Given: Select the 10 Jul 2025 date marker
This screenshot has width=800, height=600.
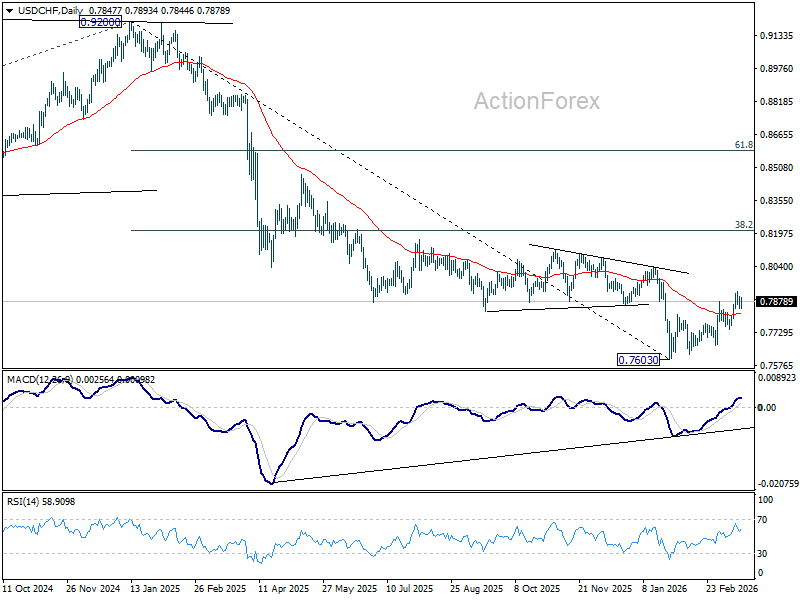Looking at the screenshot, I should coord(410,588).
